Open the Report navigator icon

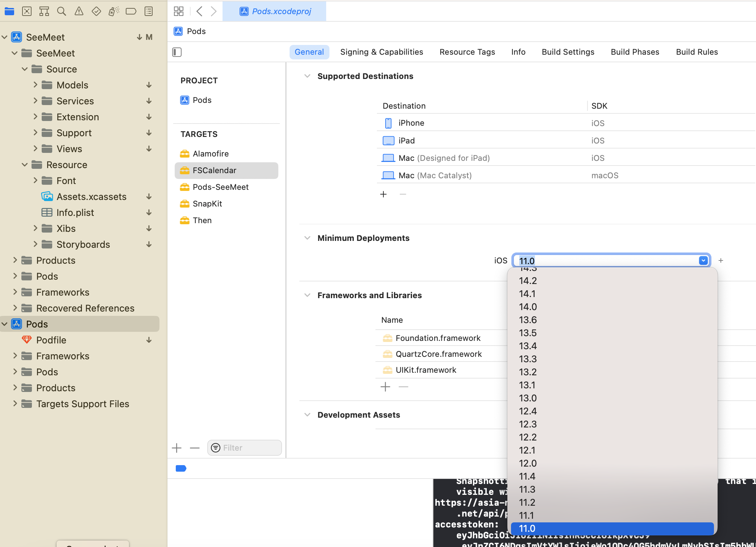[149, 11]
